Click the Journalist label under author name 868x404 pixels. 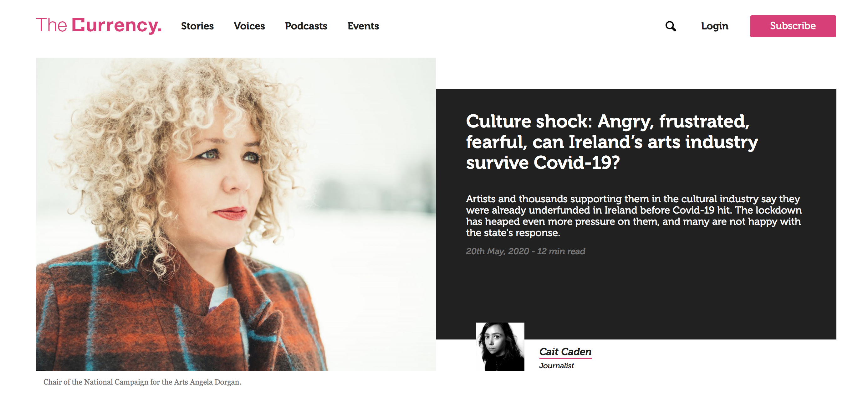click(x=556, y=365)
